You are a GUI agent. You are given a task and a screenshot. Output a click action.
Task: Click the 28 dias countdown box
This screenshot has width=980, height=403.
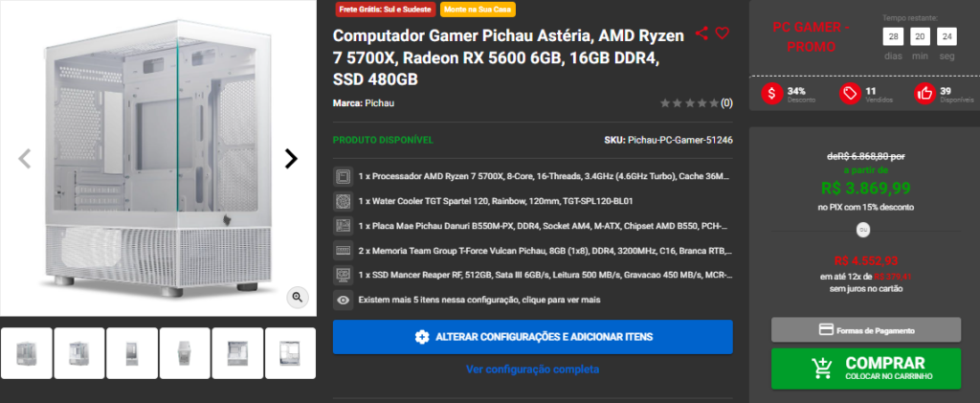tap(893, 37)
